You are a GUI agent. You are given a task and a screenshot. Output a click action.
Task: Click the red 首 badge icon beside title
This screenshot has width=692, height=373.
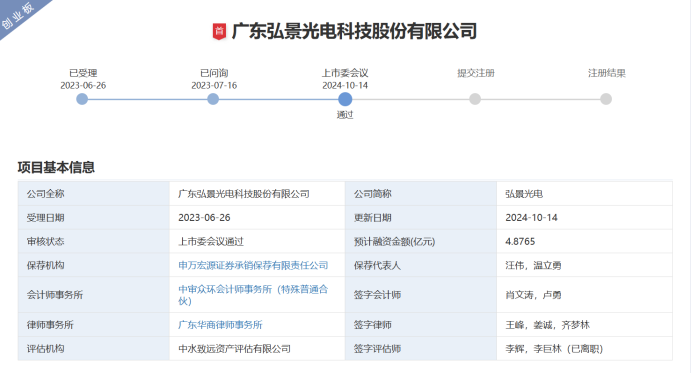pos(219,31)
